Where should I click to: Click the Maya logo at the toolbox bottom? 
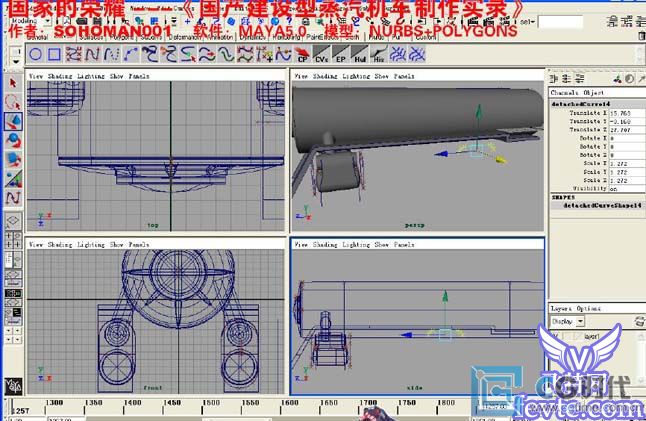pyautogui.click(x=13, y=386)
